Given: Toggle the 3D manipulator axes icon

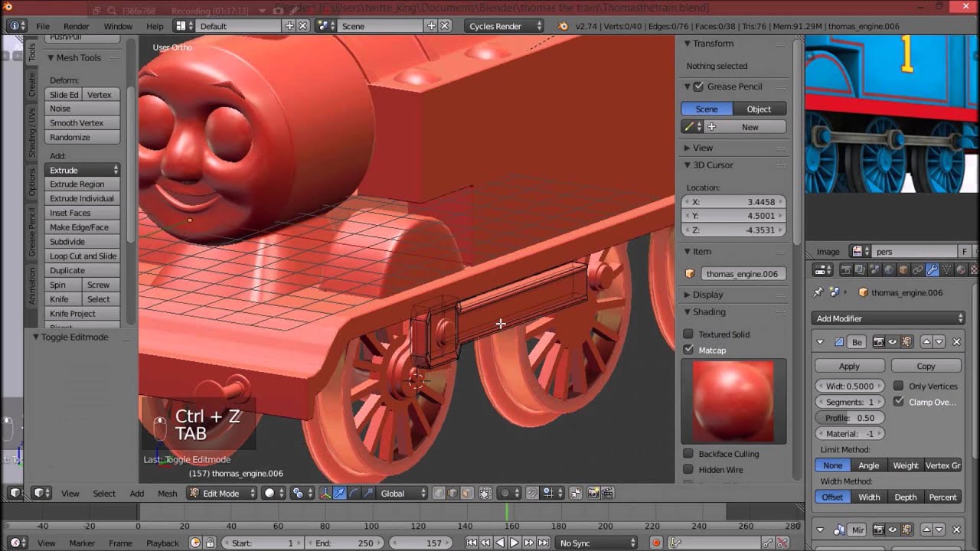Looking at the screenshot, I should pos(325,494).
